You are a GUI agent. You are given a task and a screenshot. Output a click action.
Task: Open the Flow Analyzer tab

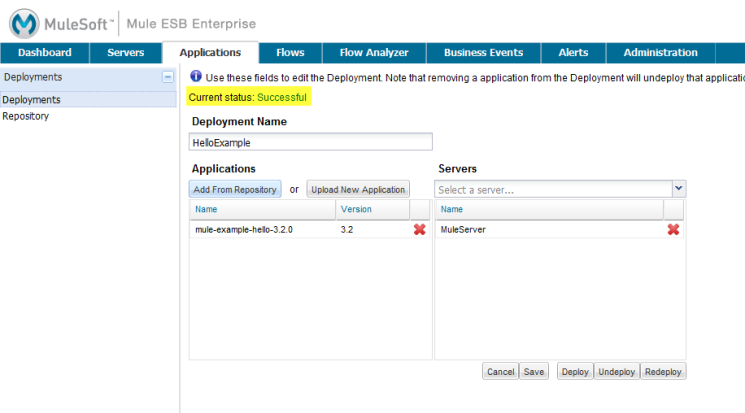373,53
